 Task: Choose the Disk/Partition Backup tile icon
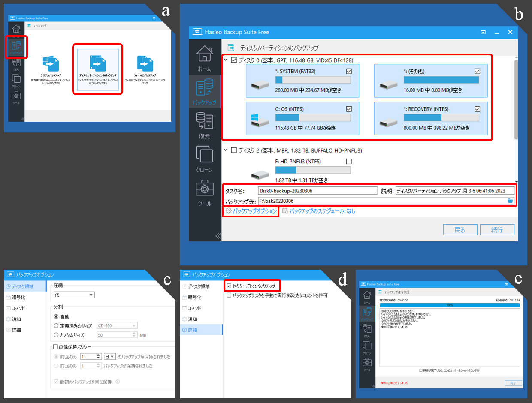[97, 63]
